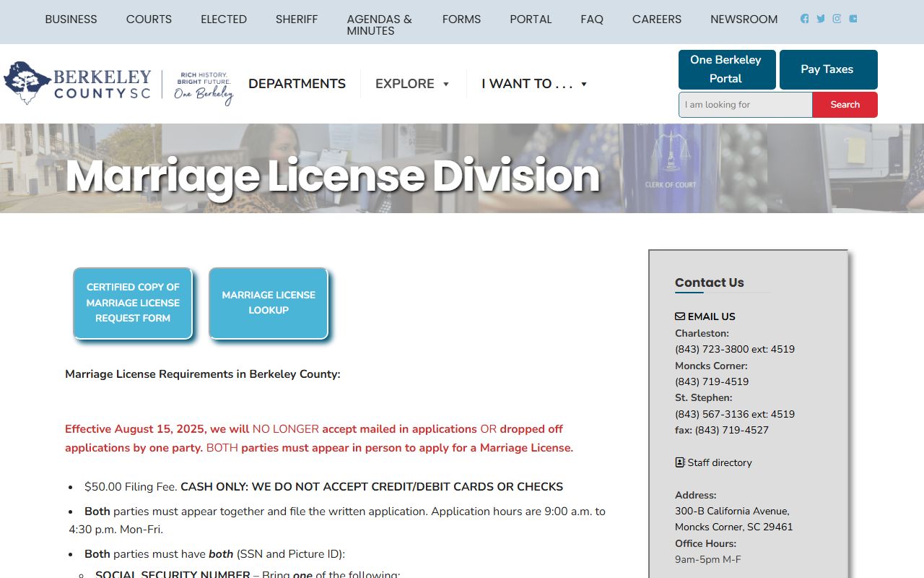
Task: Click the fax number (843) 719-4527
Action: coord(732,430)
